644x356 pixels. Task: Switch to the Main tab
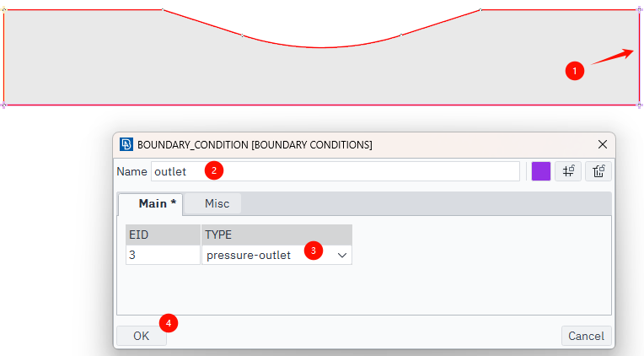point(150,203)
